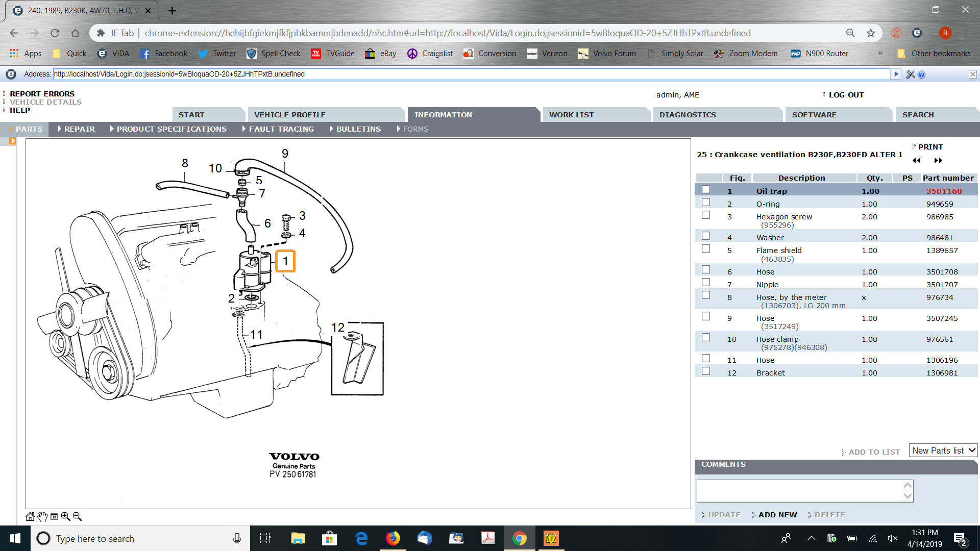Switch to the DIAGNOSTICS tab

click(x=687, y=115)
